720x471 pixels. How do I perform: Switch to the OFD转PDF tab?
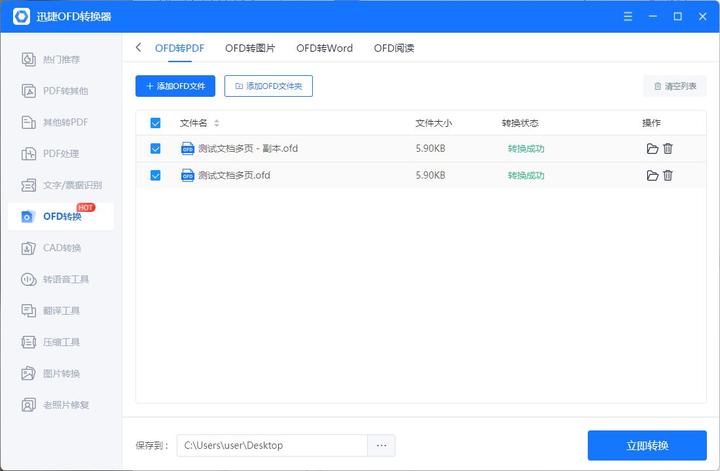click(x=180, y=48)
